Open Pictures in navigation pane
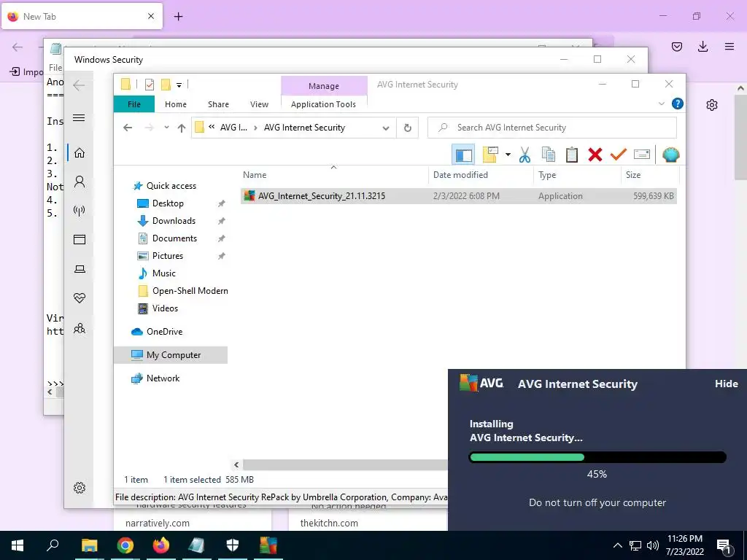747x560 pixels. coord(167,256)
